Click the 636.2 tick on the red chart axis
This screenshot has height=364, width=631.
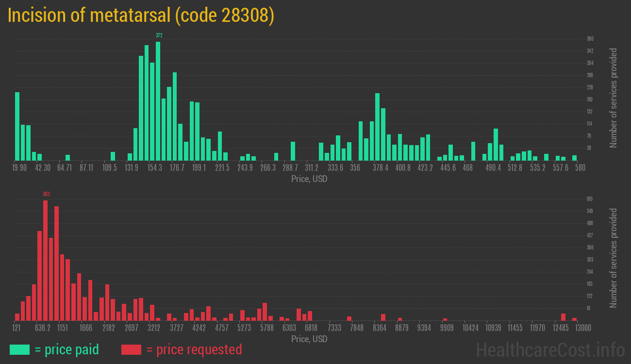(x=43, y=328)
